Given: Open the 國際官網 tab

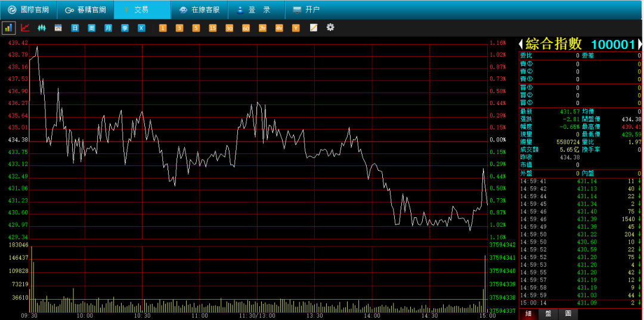Looking at the screenshot, I should tap(29, 10).
